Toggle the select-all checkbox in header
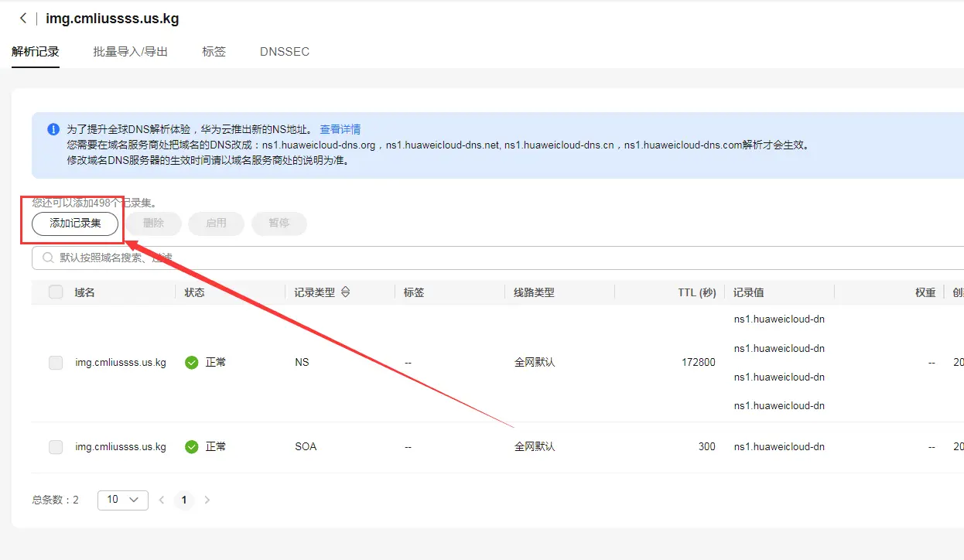964x560 pixels. [56, 292]
